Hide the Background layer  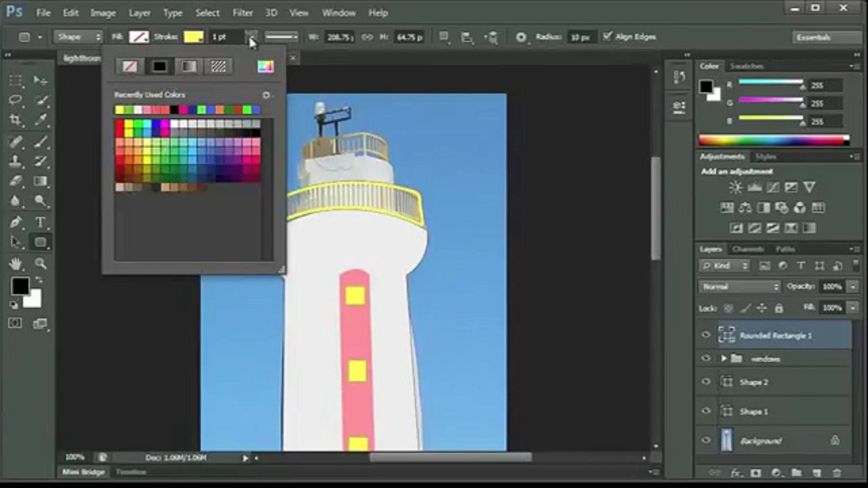click(706, 440)
